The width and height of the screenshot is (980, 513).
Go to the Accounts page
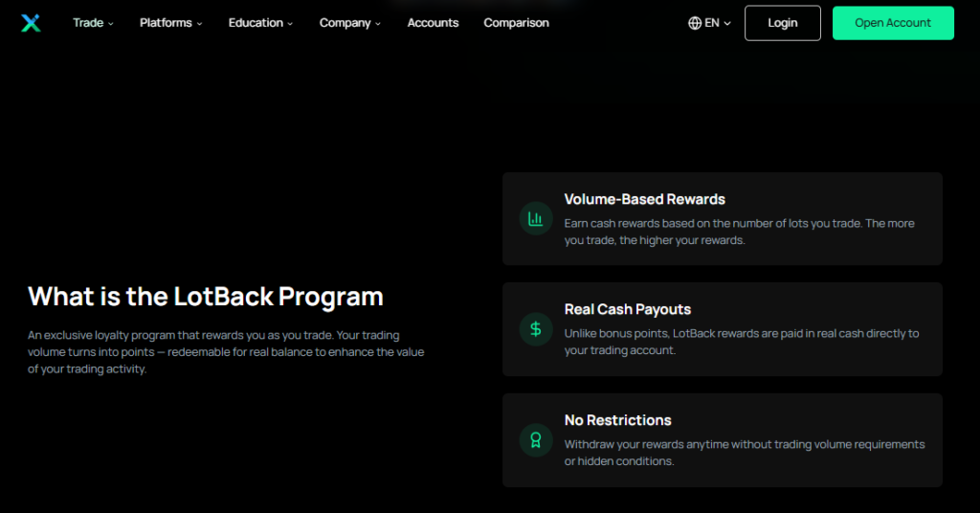pyautogui.click(x=433, y=23)
